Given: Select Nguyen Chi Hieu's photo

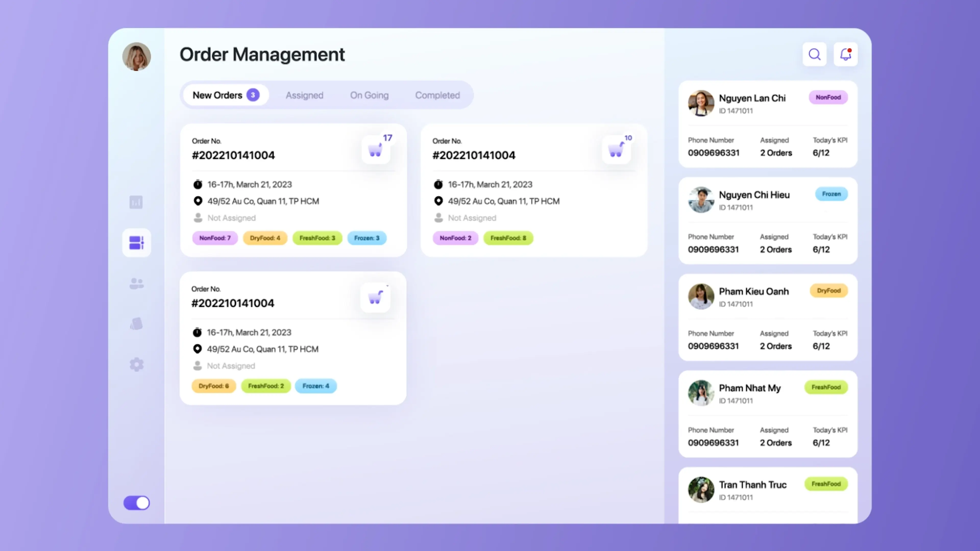Looking at the screenshot, I should 701,200.
